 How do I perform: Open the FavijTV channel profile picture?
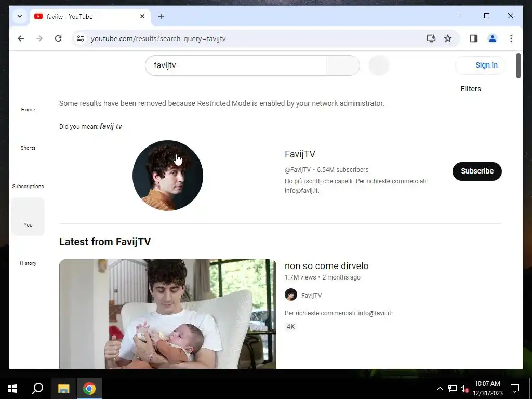click(x=168, y=176)
